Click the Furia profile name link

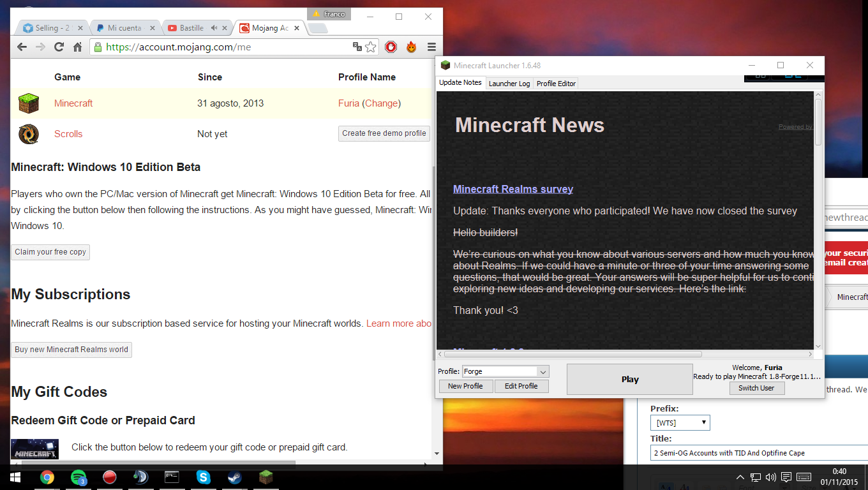pos(348,103)
